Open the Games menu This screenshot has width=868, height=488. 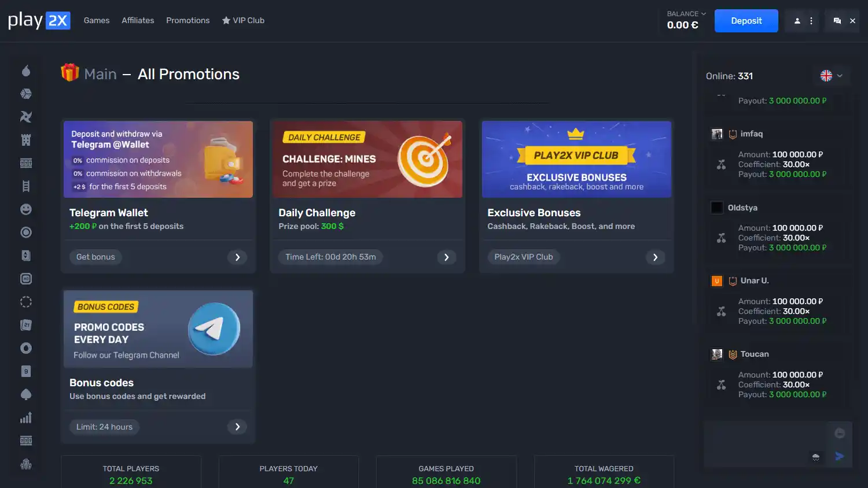click(97, 20)
